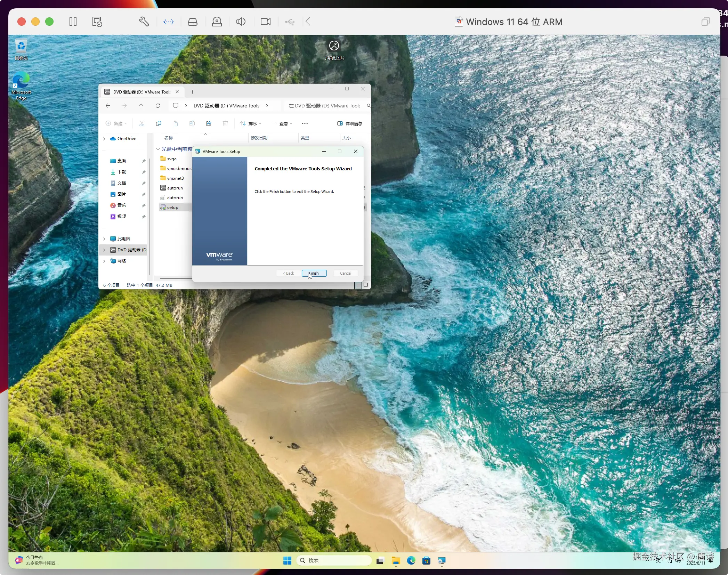Click the sound device icon

click(241, 22)
